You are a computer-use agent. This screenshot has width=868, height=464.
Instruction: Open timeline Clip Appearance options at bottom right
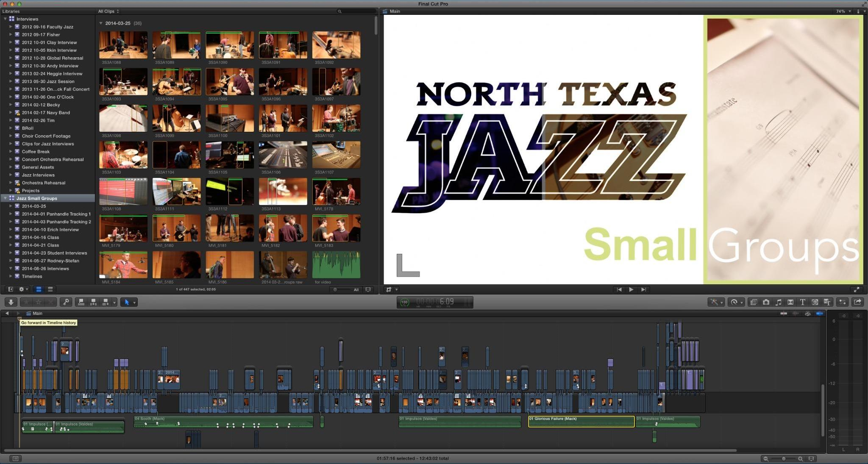pos(811,458)
